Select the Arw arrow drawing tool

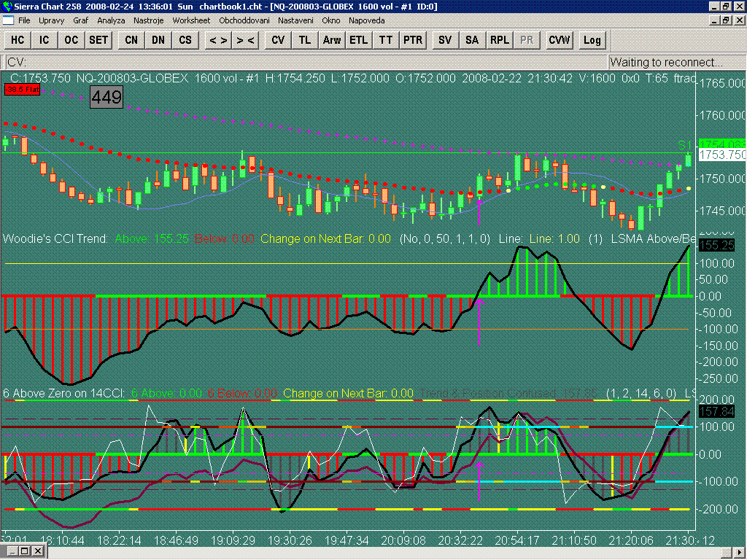(332, 40)
